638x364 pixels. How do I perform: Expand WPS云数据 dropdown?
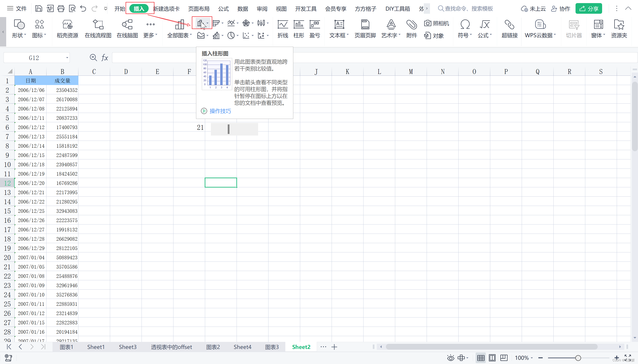click(540, 29)
